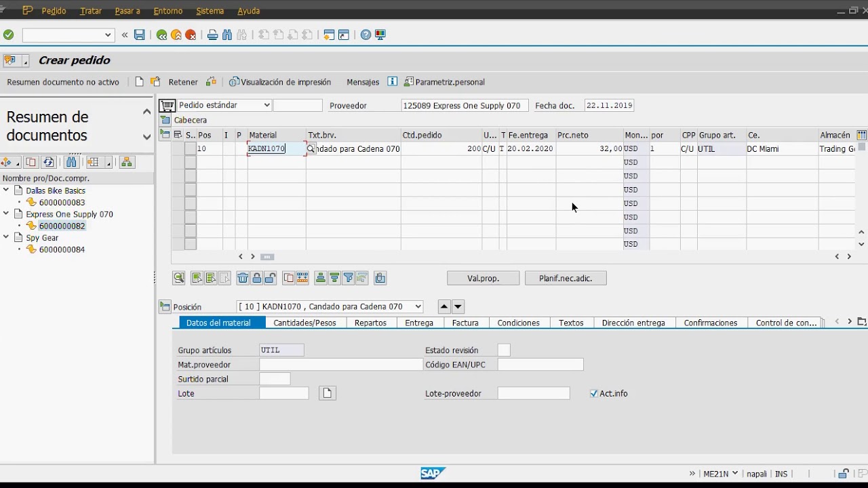Open the Customize local layout monitor icon
This screenshot has height=488, width=868.
[380, 35]
